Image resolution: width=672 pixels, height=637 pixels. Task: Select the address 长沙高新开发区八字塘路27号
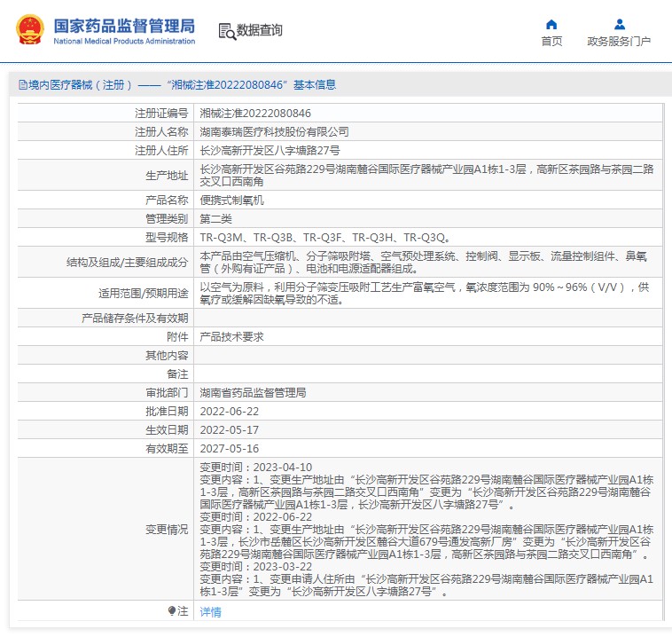(x=270, y=151)
